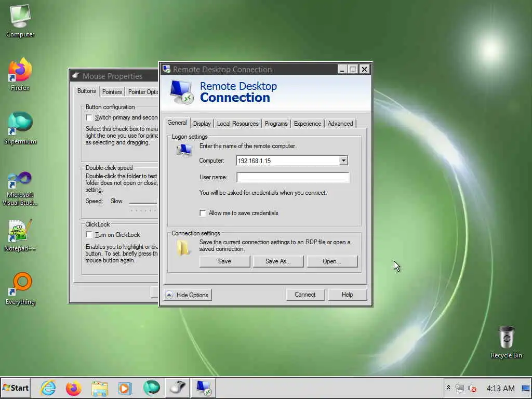Click the Help button
Viewport: 532px width, 399px height.
point(347,295)
